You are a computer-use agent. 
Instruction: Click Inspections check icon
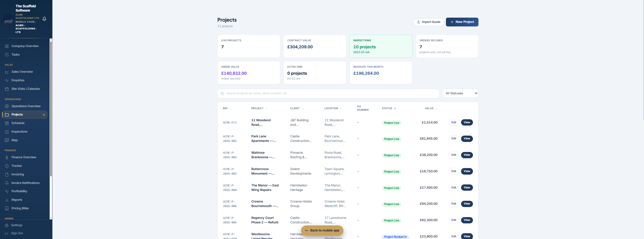point(7,132)
